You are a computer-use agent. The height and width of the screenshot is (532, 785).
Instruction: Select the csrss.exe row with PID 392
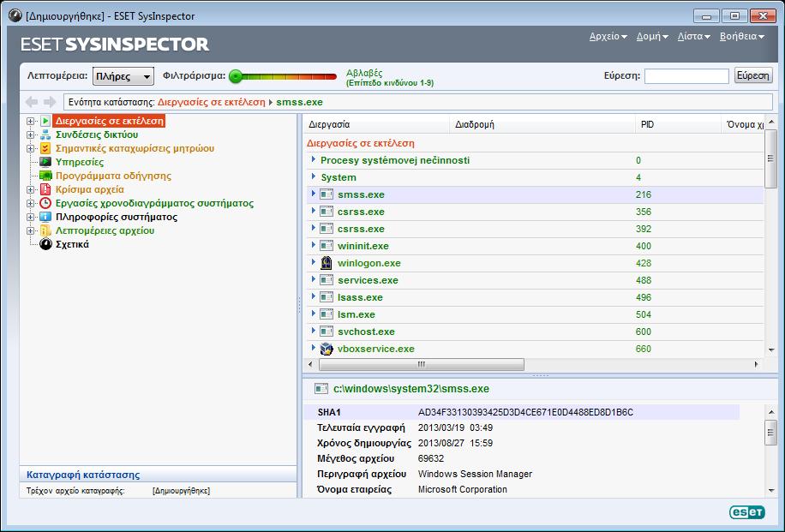point(535,229)
